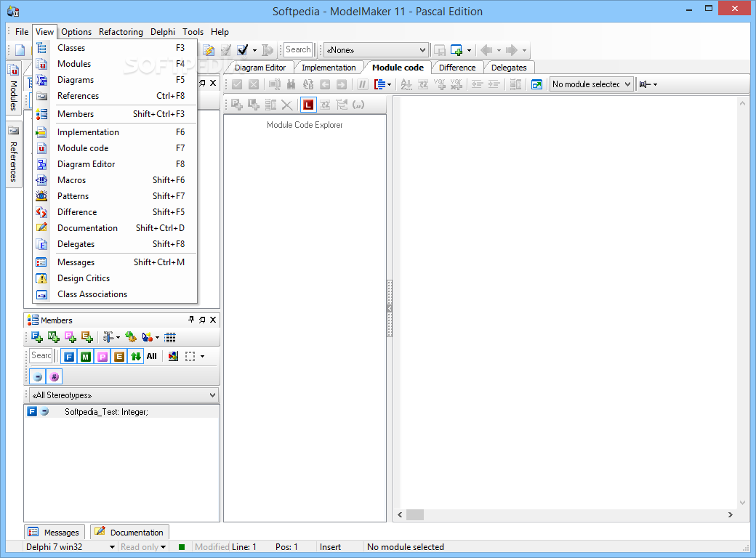Screen dimensions: 756x558
Task: Open the Refactoring menu
Action: (x=121, y=32)
